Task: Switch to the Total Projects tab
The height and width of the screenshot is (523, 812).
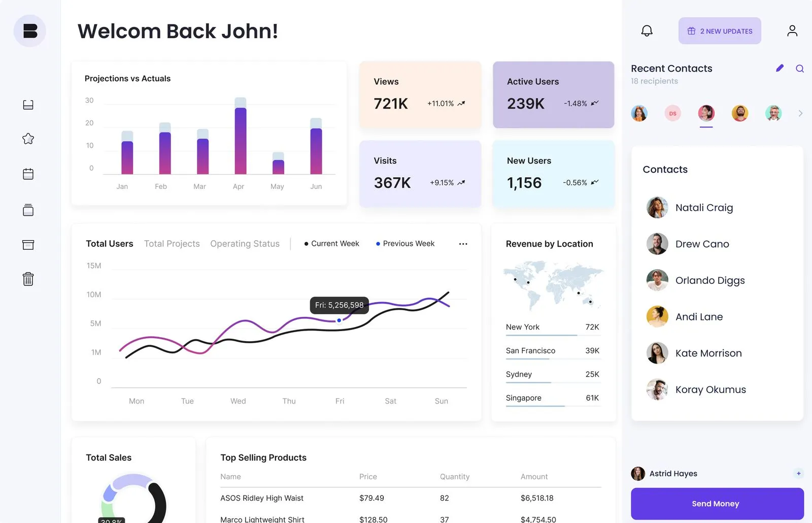Action: [x=172, y=243]
